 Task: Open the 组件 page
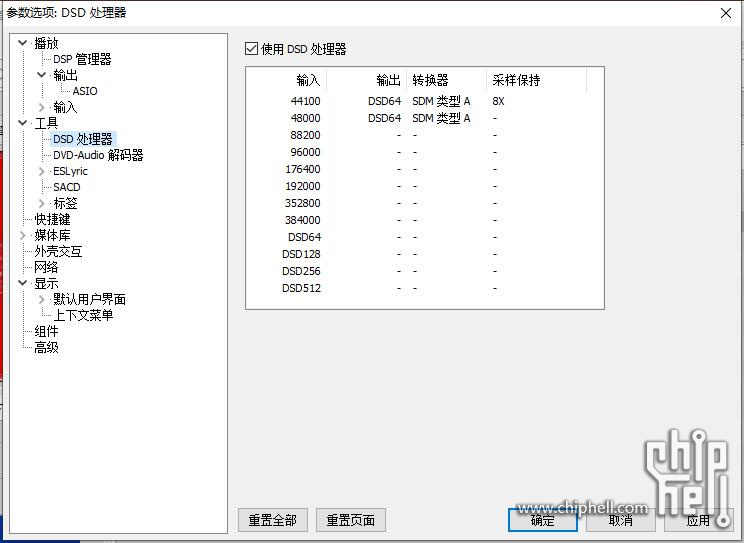pos(46,331)
